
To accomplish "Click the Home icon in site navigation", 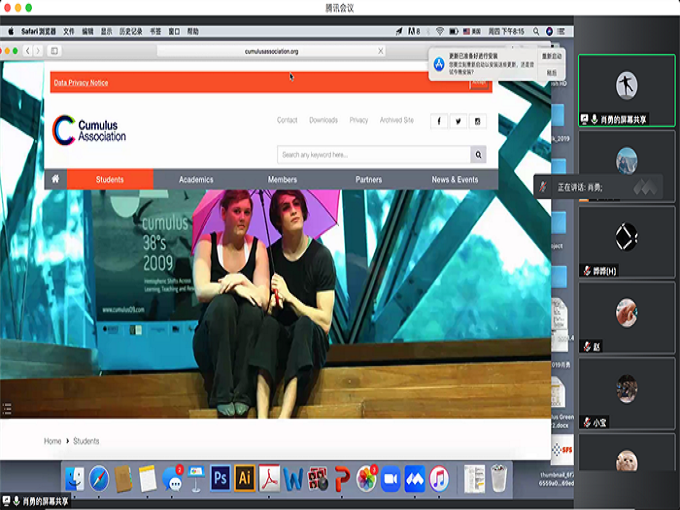I will click(x=55, y=180).
